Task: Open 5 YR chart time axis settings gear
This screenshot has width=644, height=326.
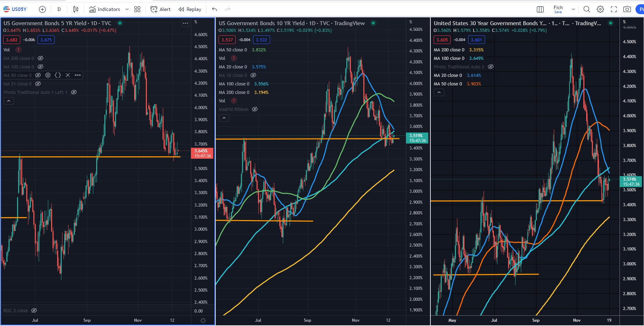Action: point(203,320)
